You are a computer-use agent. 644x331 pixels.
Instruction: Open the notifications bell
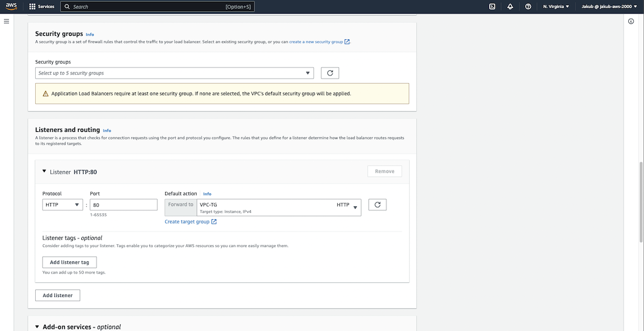[510, 6]
